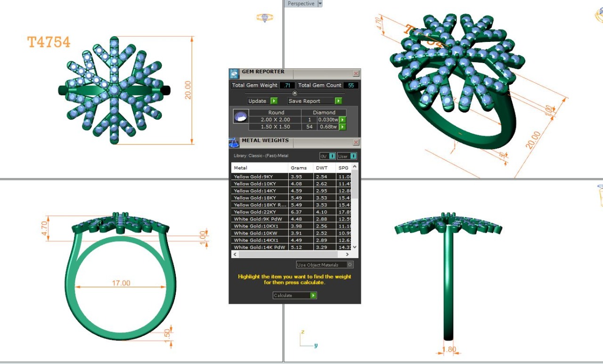The image size is (603, 364).
Task: Click the round diamond gem thumbnail
Action: [241, 116]
